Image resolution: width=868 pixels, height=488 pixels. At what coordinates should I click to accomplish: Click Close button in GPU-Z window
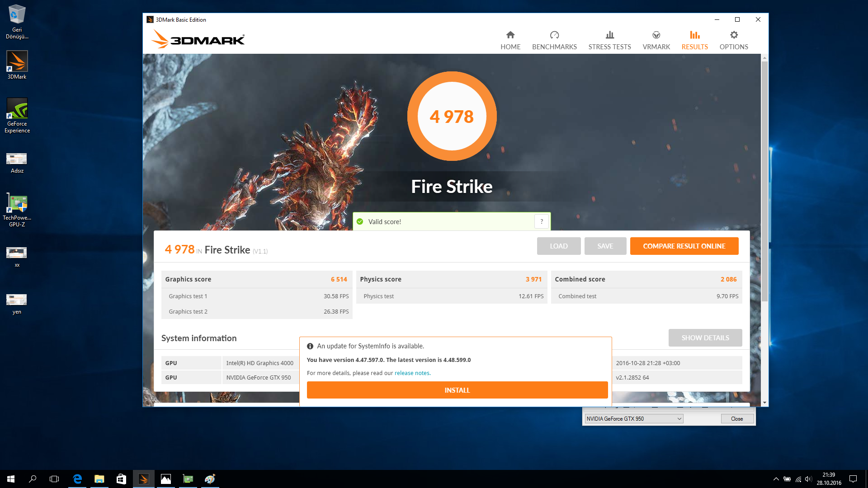[737, 419]
